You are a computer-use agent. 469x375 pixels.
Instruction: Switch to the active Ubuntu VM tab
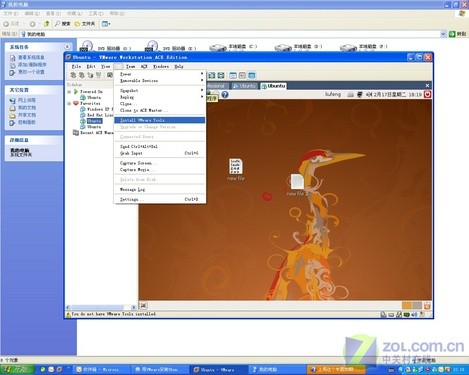(273, 86)
